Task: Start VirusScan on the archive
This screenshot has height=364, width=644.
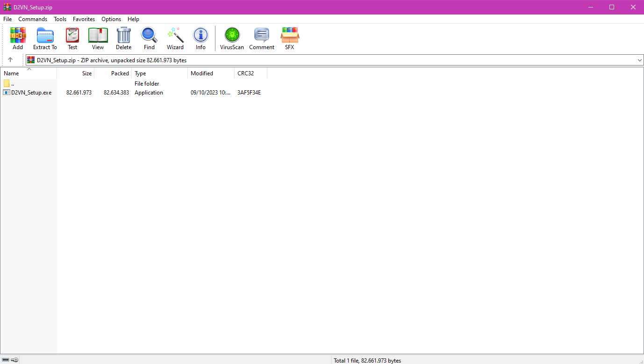Action: point(232,38)
